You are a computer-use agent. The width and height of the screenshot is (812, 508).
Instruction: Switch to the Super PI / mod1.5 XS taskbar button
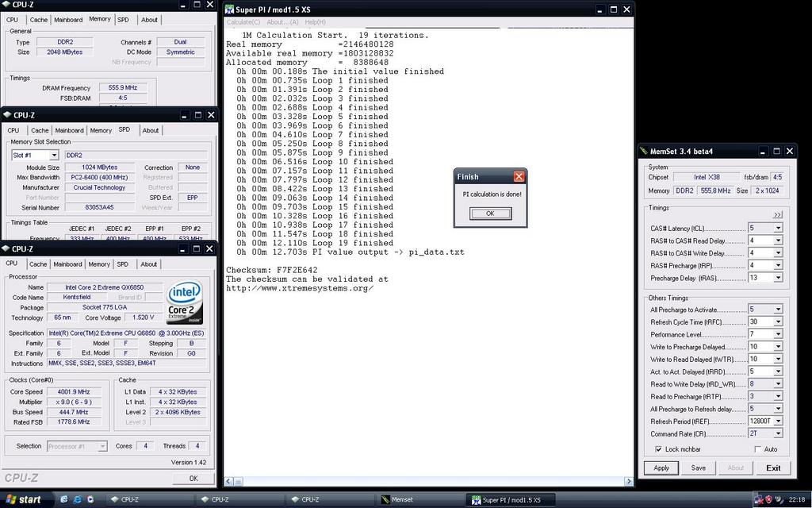(511, 500)
